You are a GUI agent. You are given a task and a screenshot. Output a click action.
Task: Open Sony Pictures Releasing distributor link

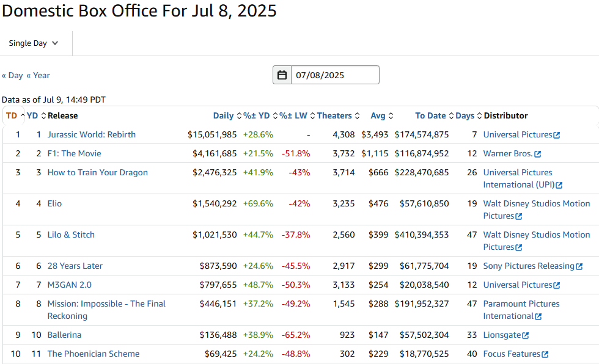[x=529, y=266]
